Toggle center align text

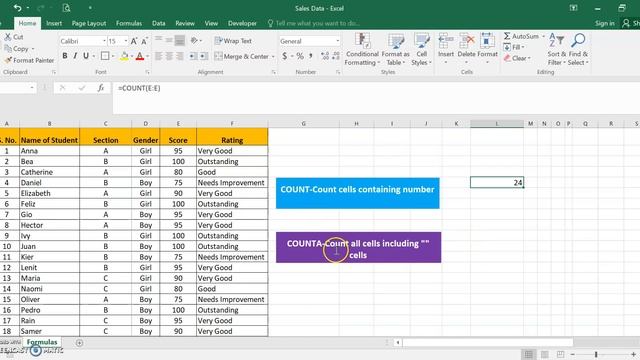coord(169,56)
